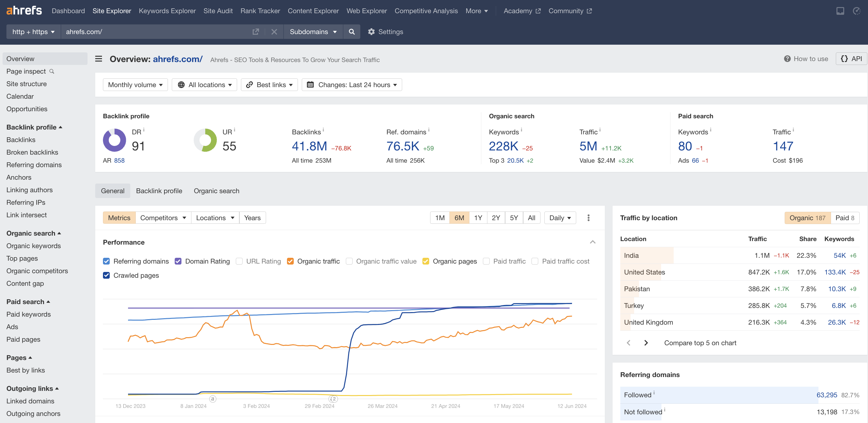Image resolution: width=868 pixels, height=423 pixels.
Task: Switch to Backlink profile tab
Action: (159, 191)
